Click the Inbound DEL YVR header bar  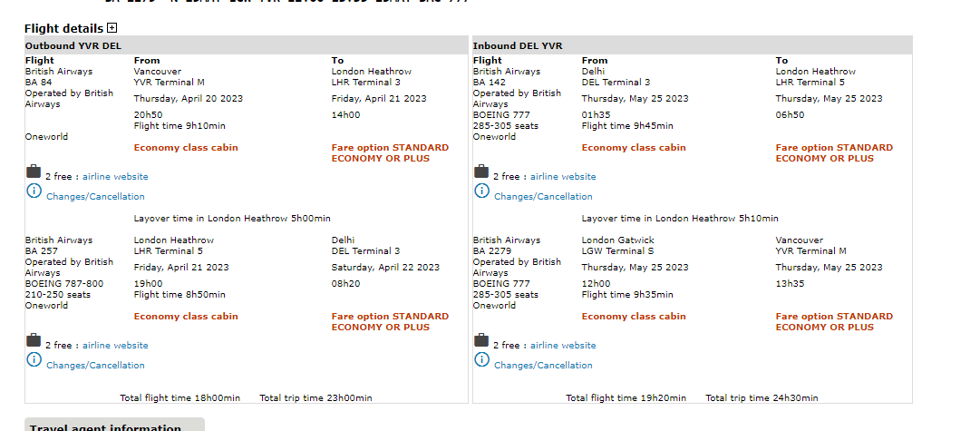(x=692, y=45)
